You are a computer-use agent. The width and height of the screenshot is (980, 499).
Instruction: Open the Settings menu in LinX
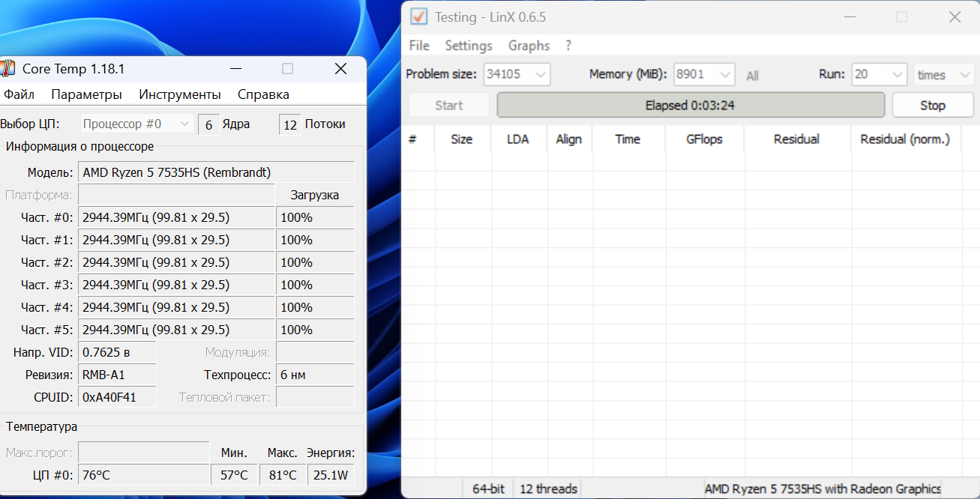(x=469, y=46)
